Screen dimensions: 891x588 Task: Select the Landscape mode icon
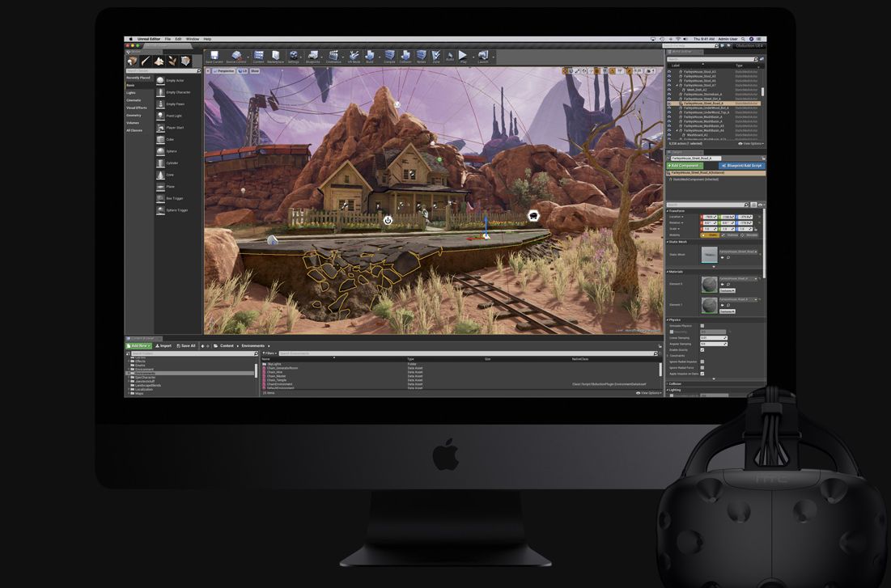click(x=159, y=61)
